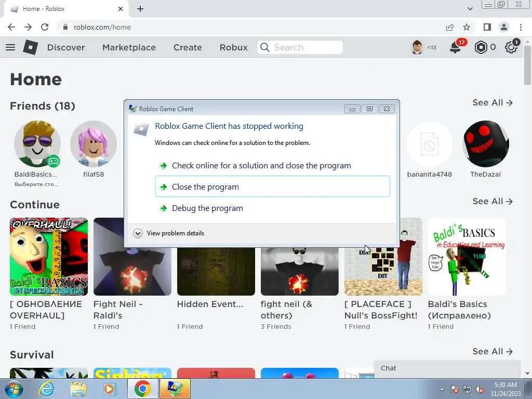Close the Roblox Game Client dialog

(387, 109)
